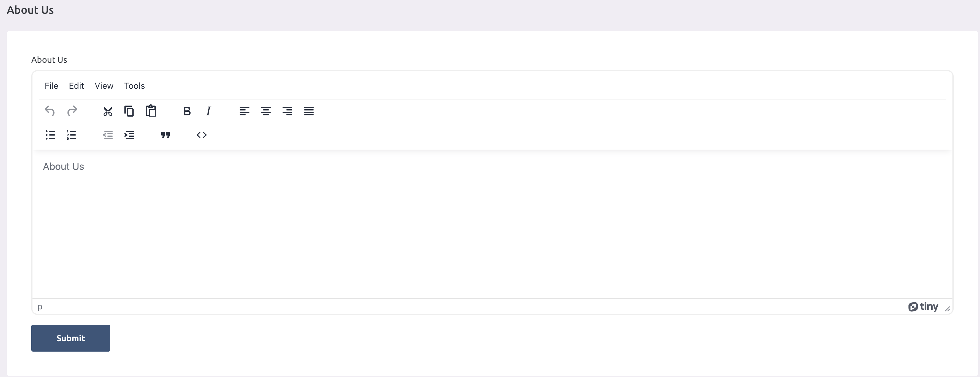Click the Copy icon in toolbar
This screenshot has width=980, height=377.
coord(129,111)
